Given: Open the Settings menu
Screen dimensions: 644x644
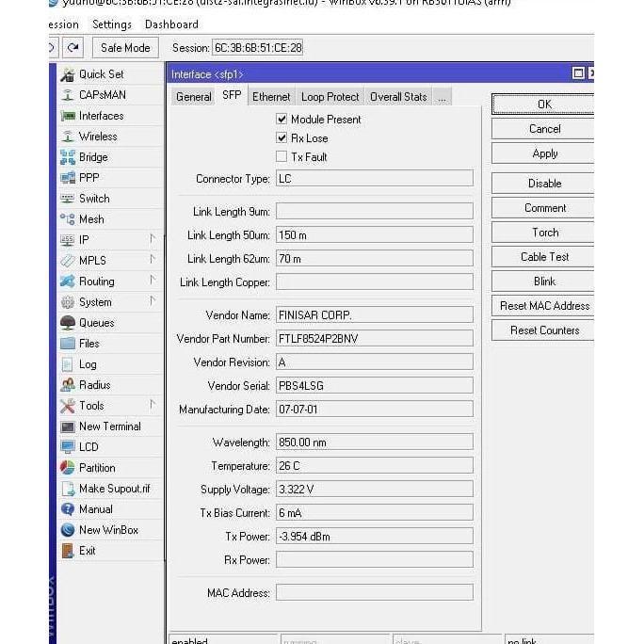Looking at the screenshot, I should (112, 24).
